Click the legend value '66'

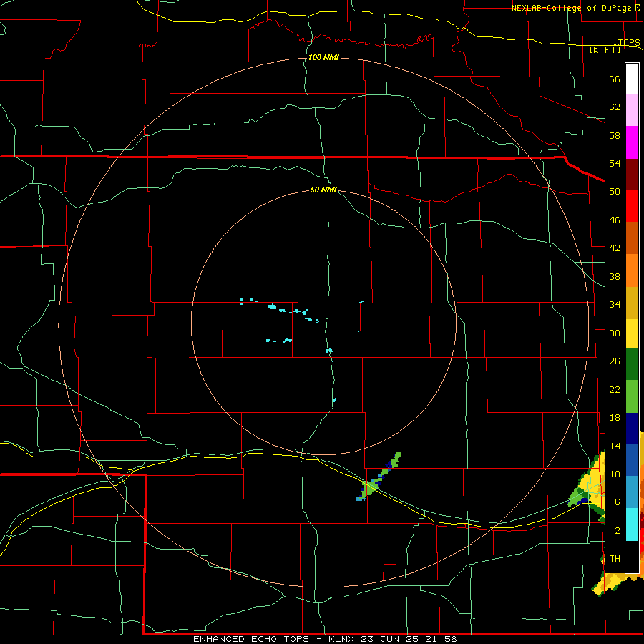(615, 79)
